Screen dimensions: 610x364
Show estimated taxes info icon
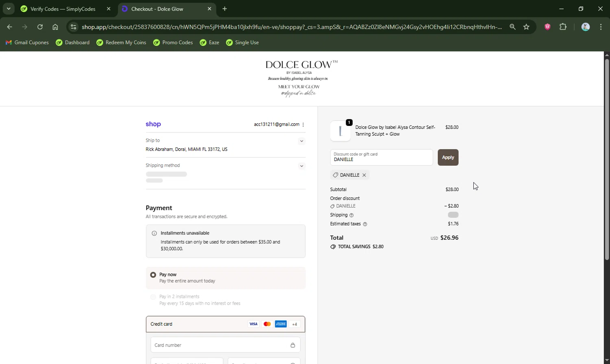(365, 224)
